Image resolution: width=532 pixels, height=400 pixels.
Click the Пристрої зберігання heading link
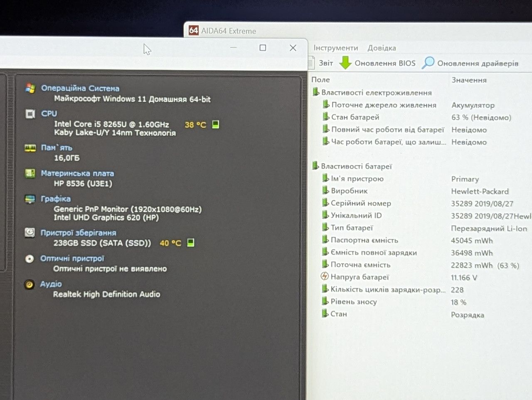click(78, 233)
